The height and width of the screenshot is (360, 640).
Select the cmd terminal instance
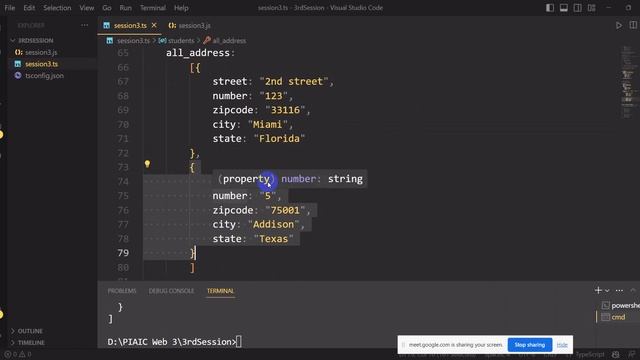[618, 317]
